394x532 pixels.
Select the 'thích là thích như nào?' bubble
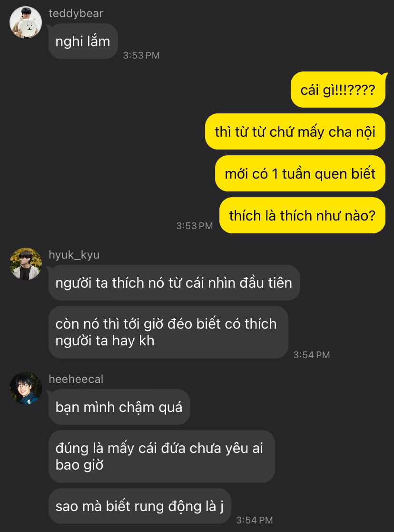(x=303, y=215)
